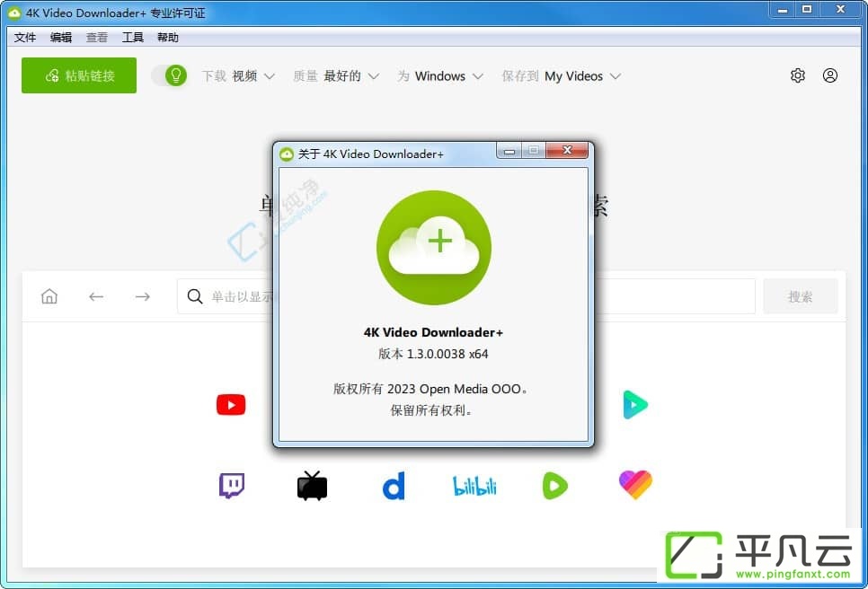Open the teal play triangle site icon
This screenshot has width=868, height=589.
point(635,405)
